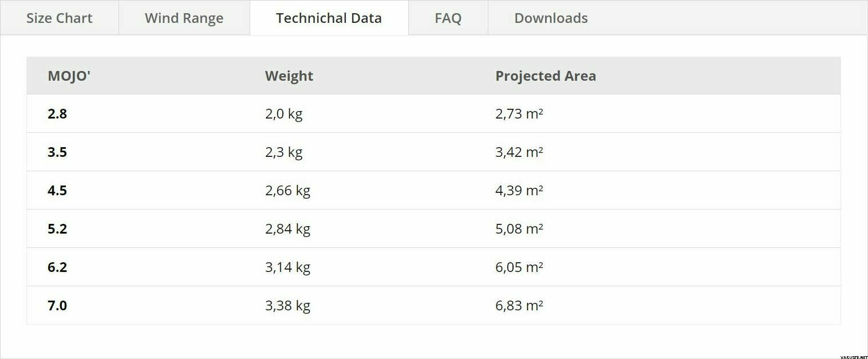Image resolution: width=868 pixels, height=359 pixels.
Task: Open the FAQ tab
Action: [448, 18]
